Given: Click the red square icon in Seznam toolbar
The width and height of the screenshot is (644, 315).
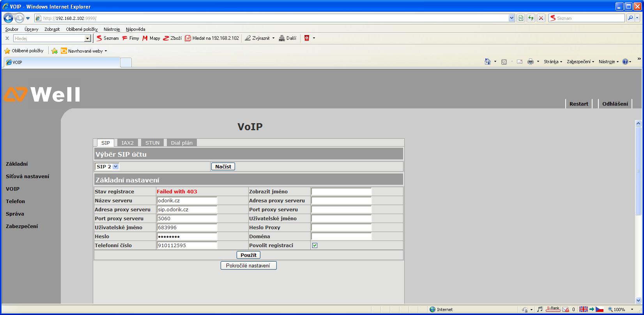Looking at the screenshot, I should (307, 38).
